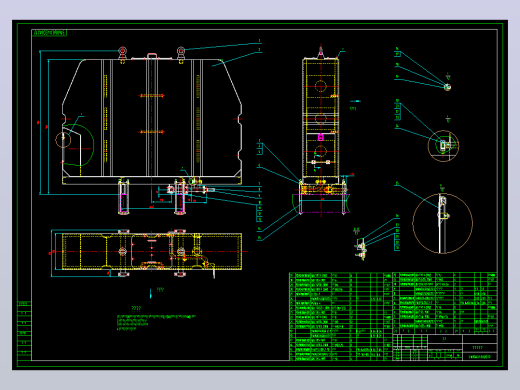Click the green label box at the drawing's top-left corner
Viewport: 520px width, 390px height.
[49, 33]
